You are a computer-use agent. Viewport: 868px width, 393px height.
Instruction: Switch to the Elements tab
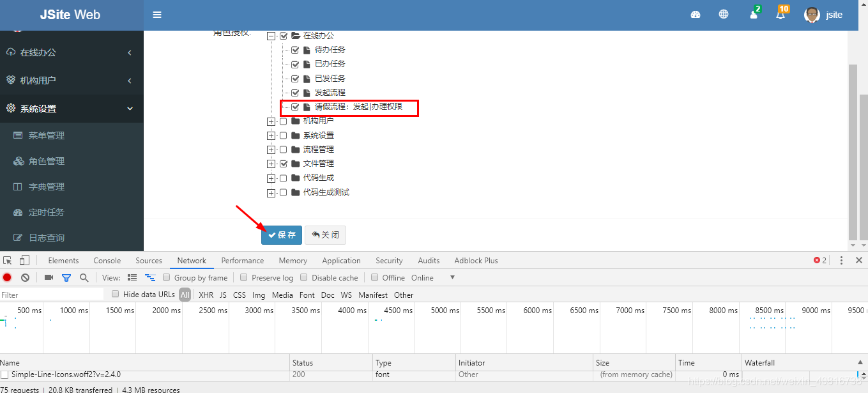63,260
